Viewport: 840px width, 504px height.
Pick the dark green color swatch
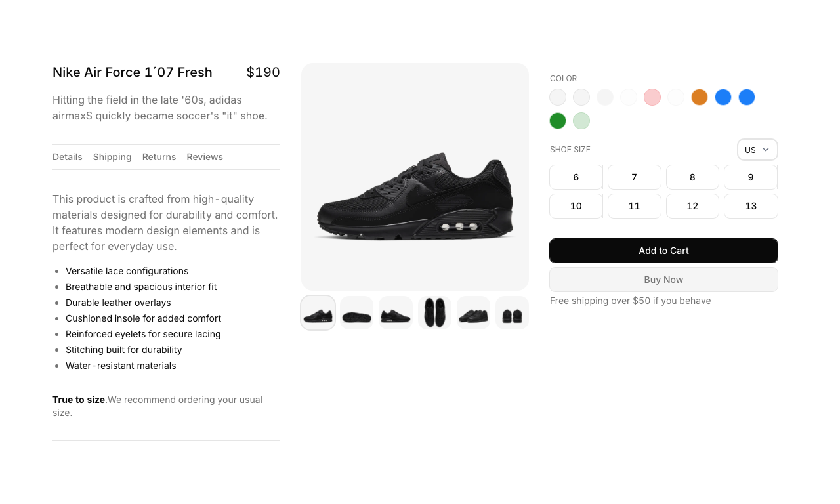tap(558, 121)
